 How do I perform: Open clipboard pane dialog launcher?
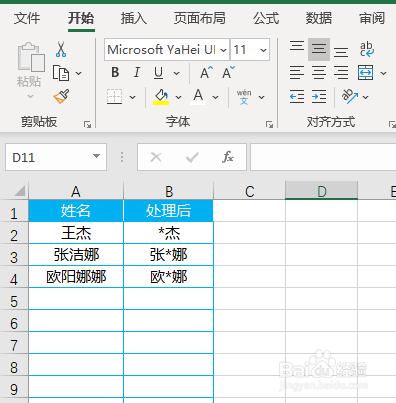point(88,125)
